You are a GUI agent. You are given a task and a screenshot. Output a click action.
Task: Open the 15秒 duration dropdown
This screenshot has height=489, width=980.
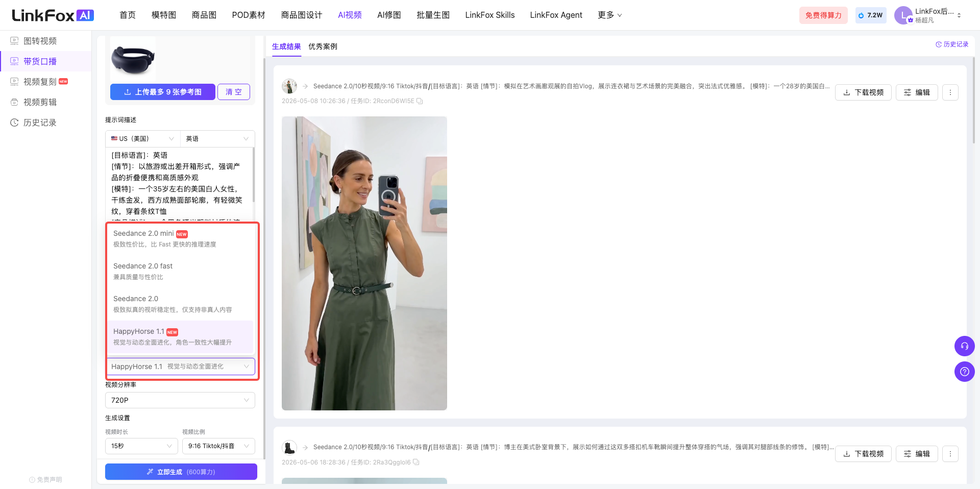point(141,446)
